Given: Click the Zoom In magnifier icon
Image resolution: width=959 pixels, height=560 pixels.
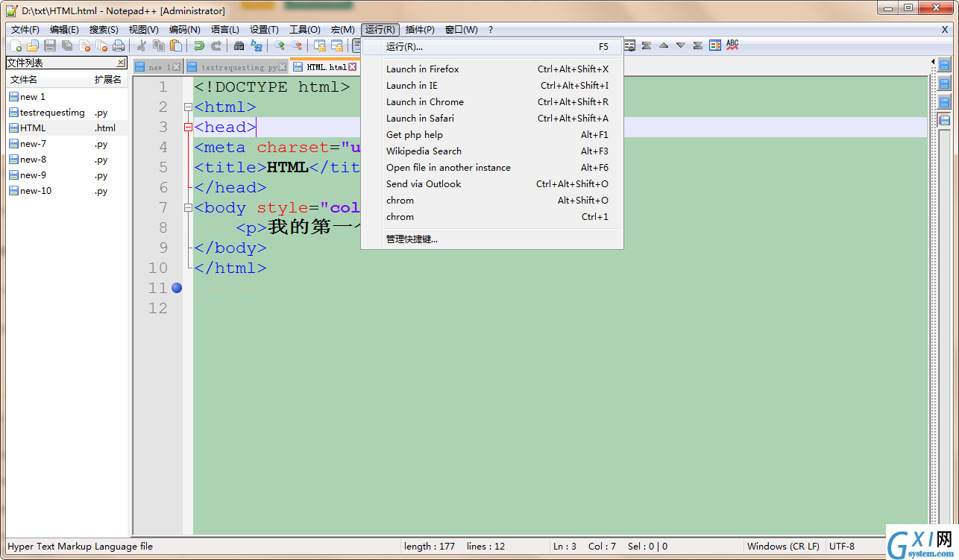Looking at the screenshot, I should tap(279, 45).
